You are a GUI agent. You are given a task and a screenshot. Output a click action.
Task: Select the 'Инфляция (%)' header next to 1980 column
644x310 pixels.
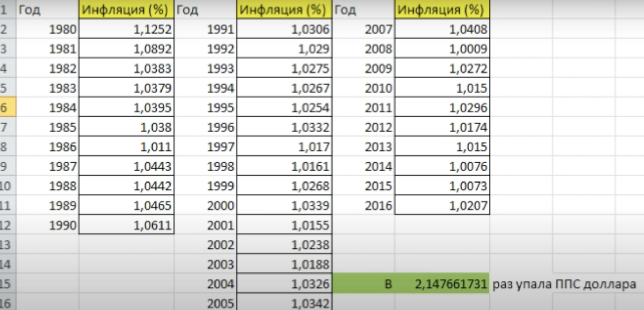click(127, 10)
